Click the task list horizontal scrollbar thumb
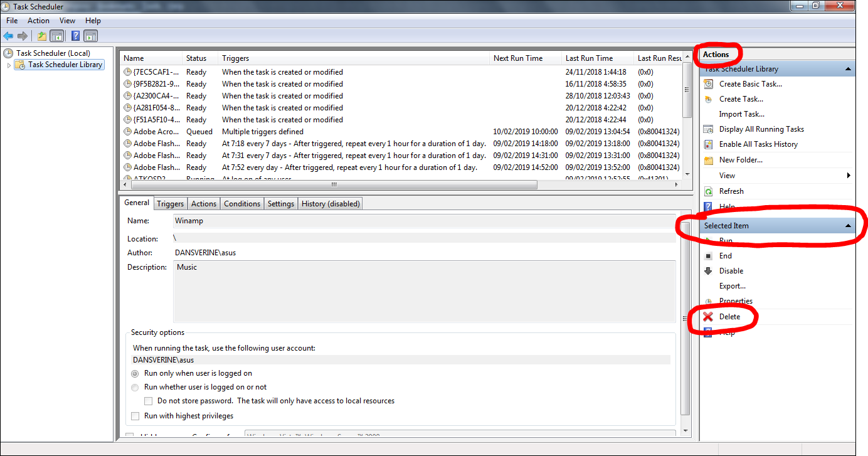 pyautogui.click(x=334, y=184)
